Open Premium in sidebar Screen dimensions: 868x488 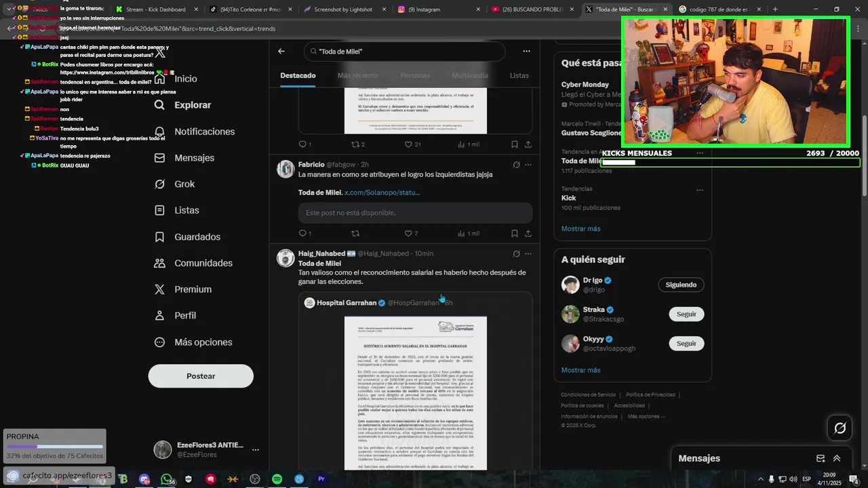[x=182, y=289]
